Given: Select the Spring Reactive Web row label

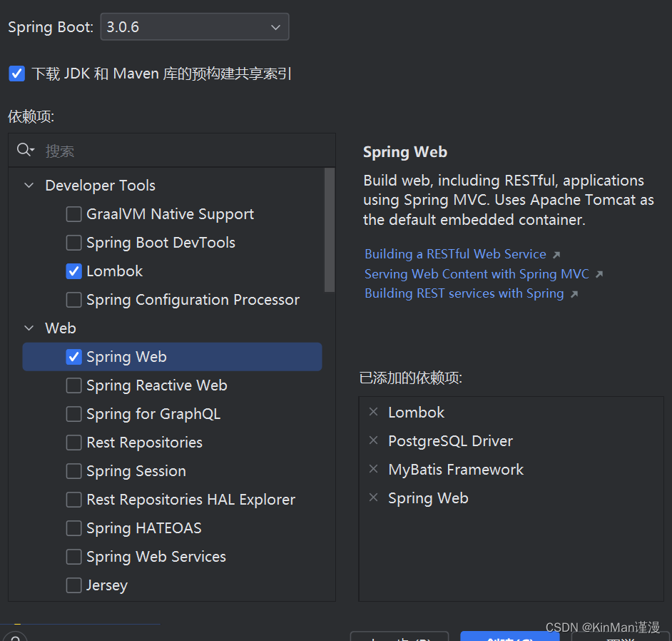Looking at the screenshot, I should pos(157,386).
